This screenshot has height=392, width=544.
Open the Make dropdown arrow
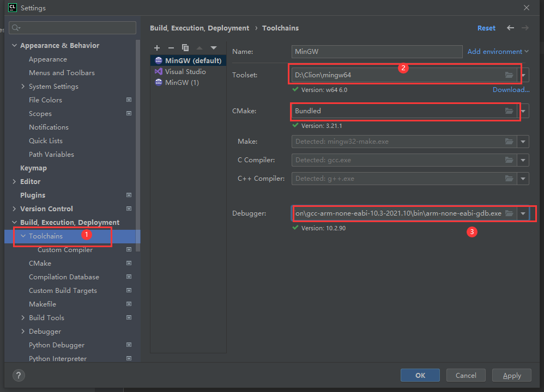(x=523, y=142)
